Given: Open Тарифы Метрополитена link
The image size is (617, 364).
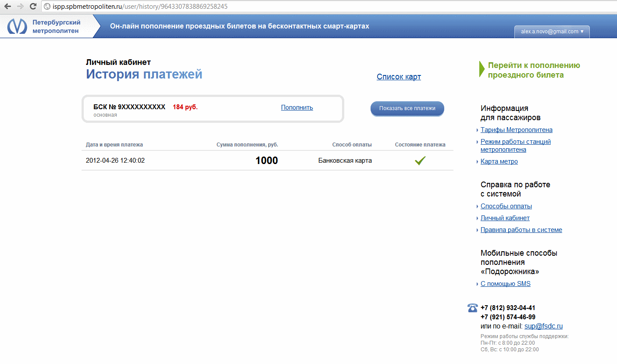Looking at the screenshot, I should [x=516, y=130].
